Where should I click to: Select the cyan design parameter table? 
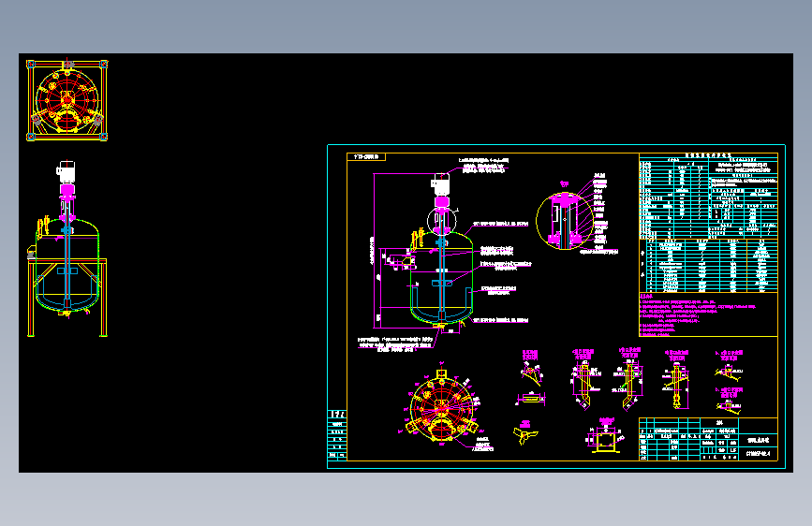(x=708, y=196)
